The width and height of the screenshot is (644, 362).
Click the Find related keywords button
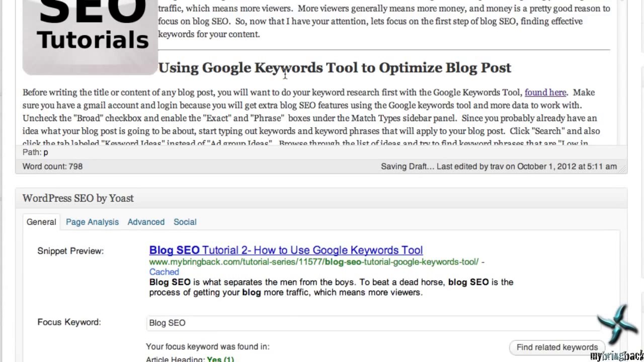click(x=557, y=347)
